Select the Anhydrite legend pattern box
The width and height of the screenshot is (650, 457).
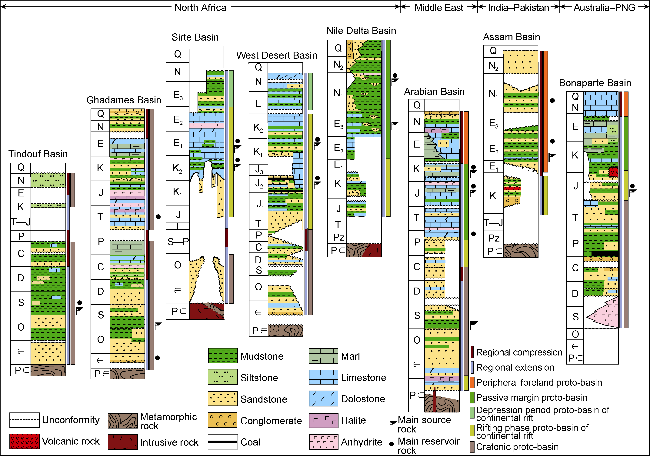click(326, 441)
